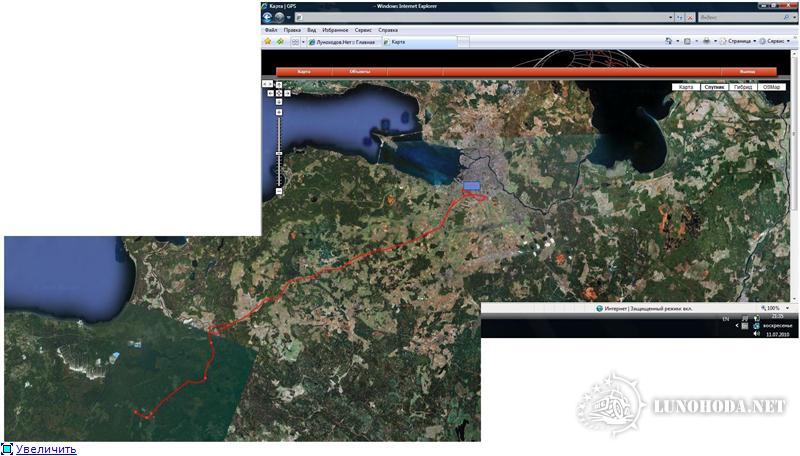The height and width of the screenshot is (456, 800).
Task: Open a new blank tab
Action: (x=463, y=42)
